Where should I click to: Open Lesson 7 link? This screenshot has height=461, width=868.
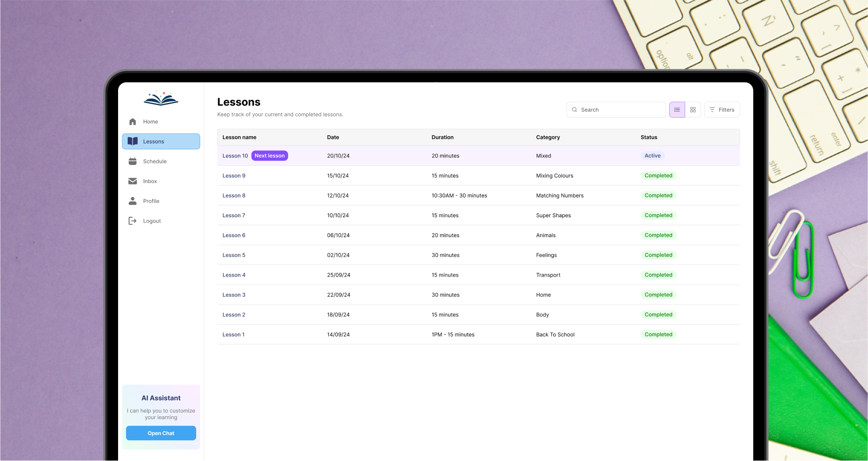point(234,215)
